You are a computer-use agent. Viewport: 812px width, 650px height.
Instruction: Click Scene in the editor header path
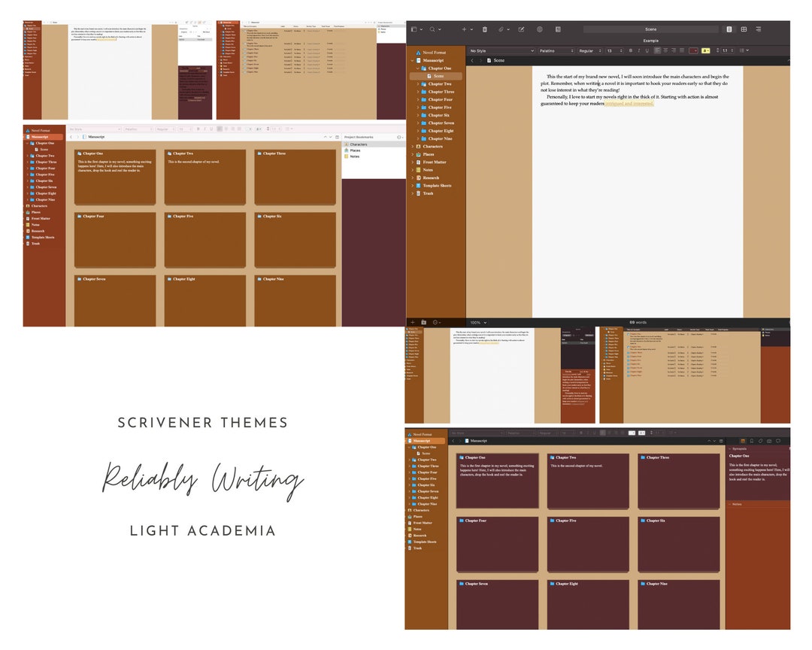click(499, 60)
